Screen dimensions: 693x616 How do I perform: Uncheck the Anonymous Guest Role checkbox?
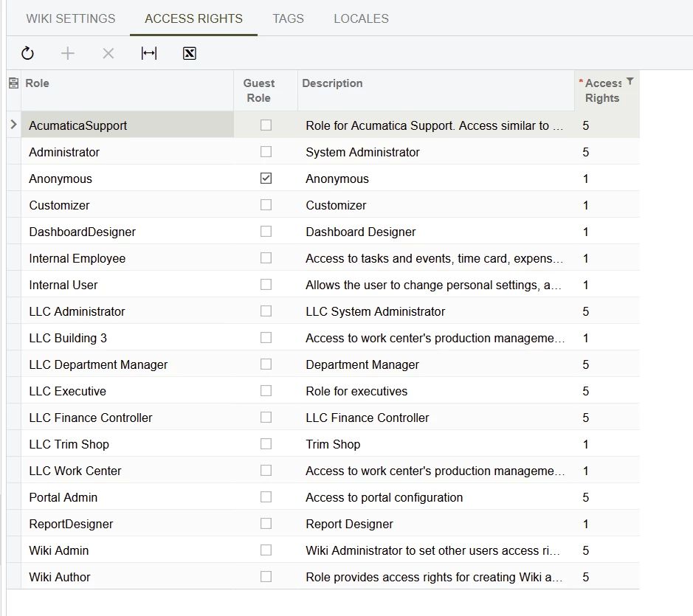pos(266,179)
